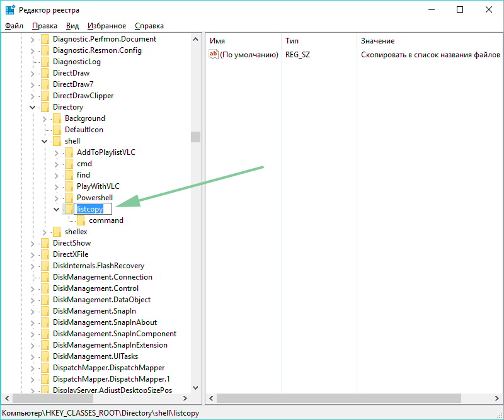504x420 pixels.
Task: Click the Registry Editor app icon in title bar
Action: (10, 10)
